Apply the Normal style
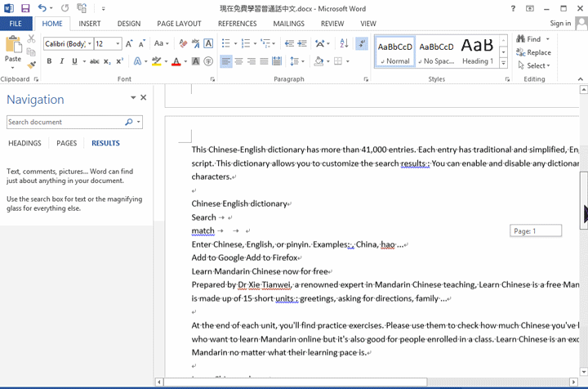 [395, 52]
